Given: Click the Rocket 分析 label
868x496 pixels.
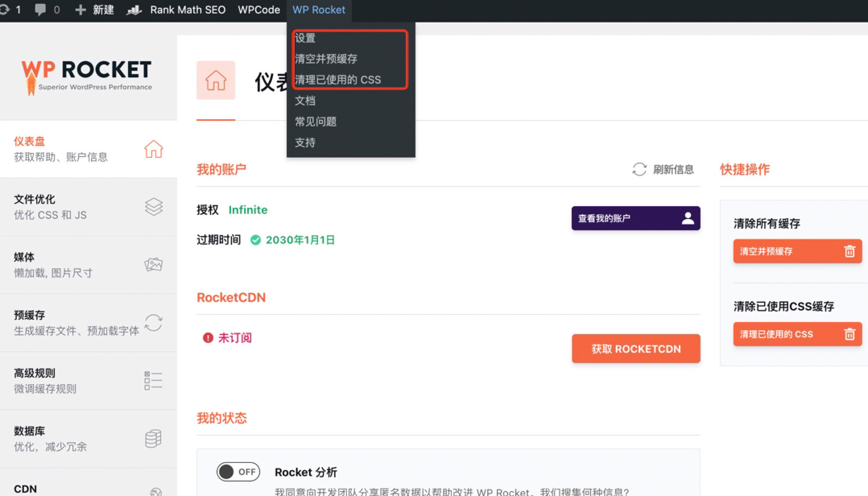Looking at the screenshot, I should click(x=306, y=472).
